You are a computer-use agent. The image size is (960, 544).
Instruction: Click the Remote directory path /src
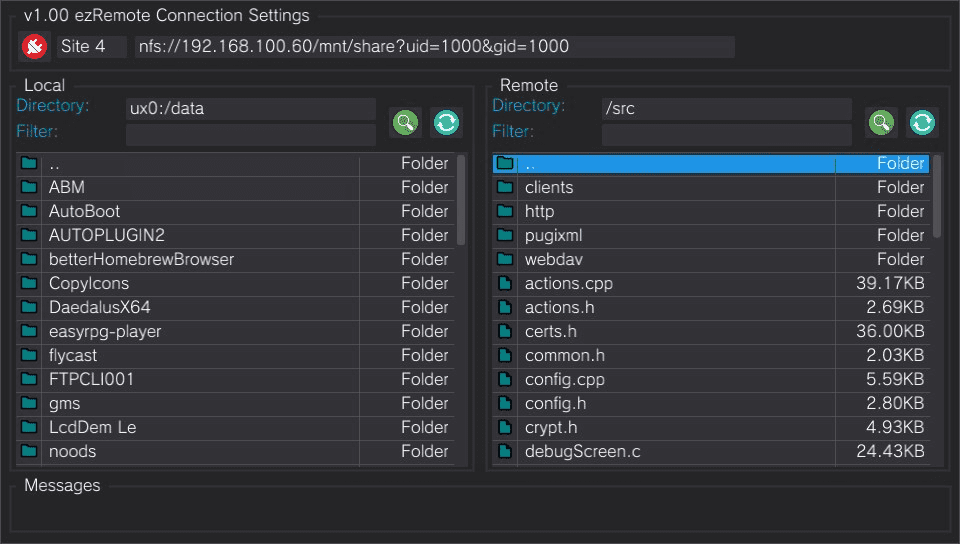pos(726,109)
